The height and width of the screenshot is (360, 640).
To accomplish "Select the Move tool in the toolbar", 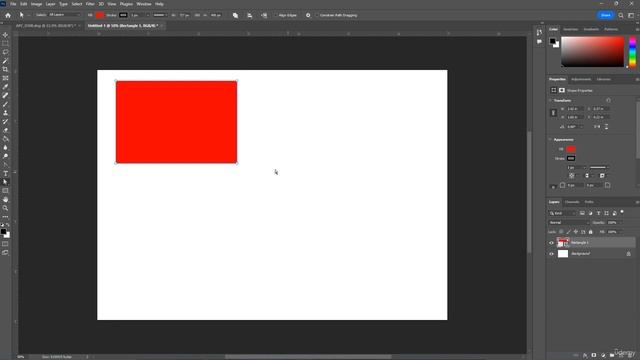I will [x=5, y=35].
